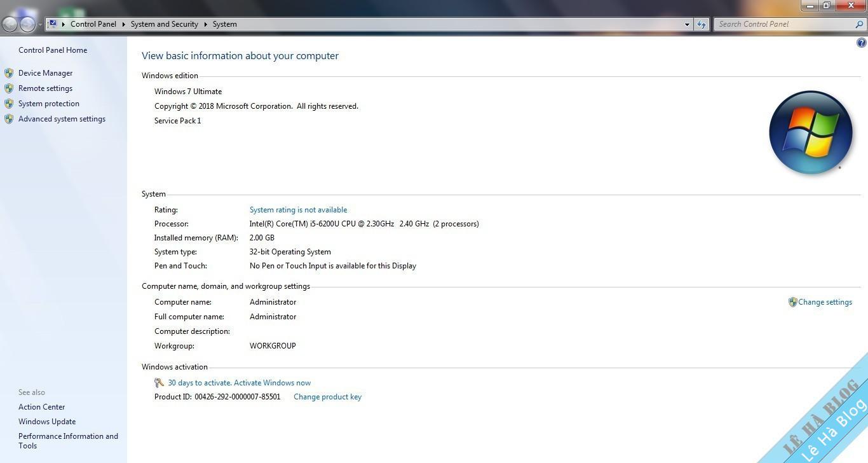Open Windows Update
The height and width of the screenshot is (463, 868).
[47, 422]
